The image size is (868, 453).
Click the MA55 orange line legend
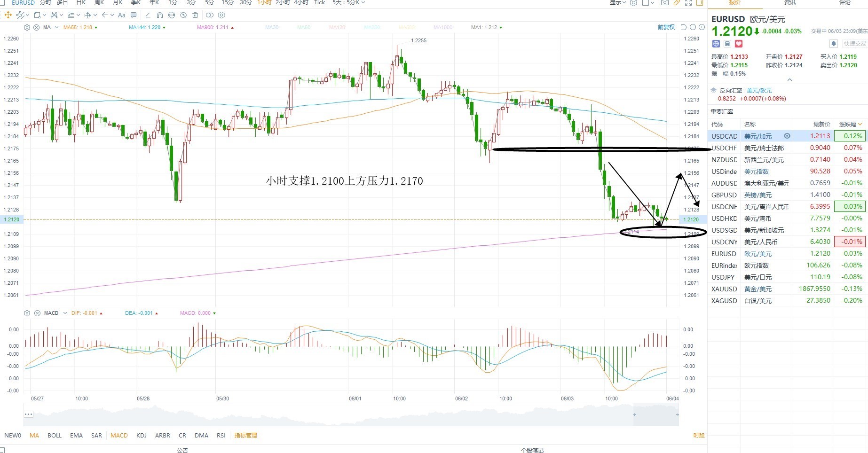(80, 27)
